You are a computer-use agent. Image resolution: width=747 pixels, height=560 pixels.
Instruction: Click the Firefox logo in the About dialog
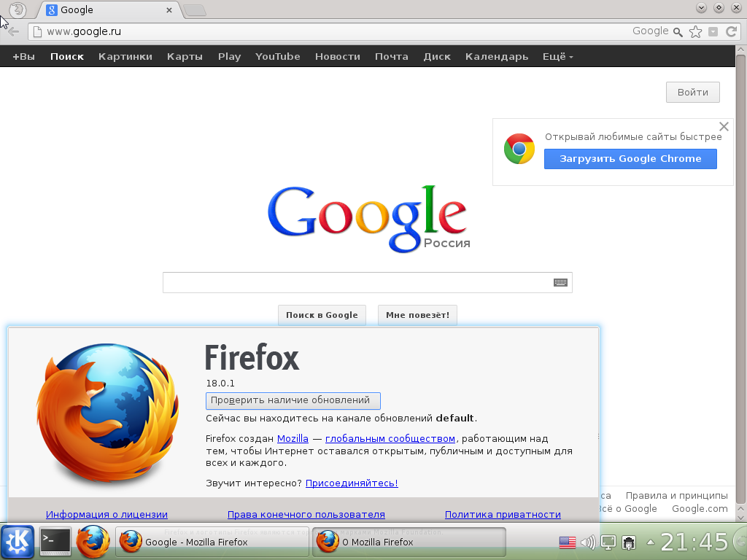108,413
